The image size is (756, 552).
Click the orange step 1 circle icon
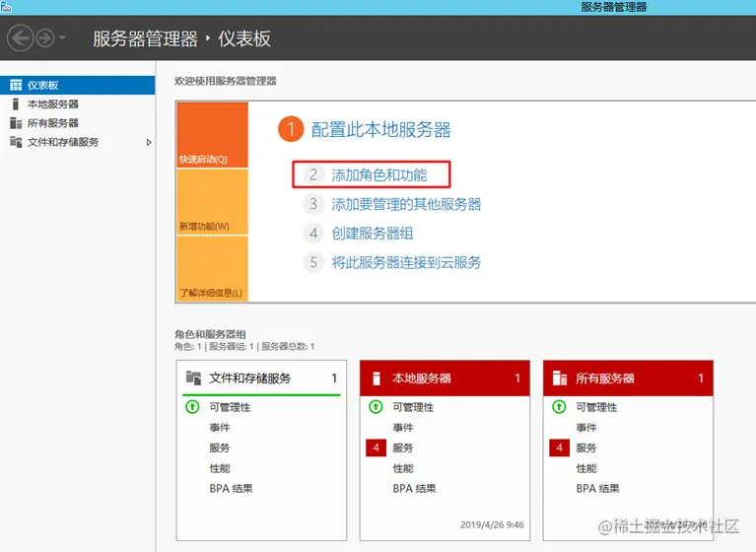point(291,129)
